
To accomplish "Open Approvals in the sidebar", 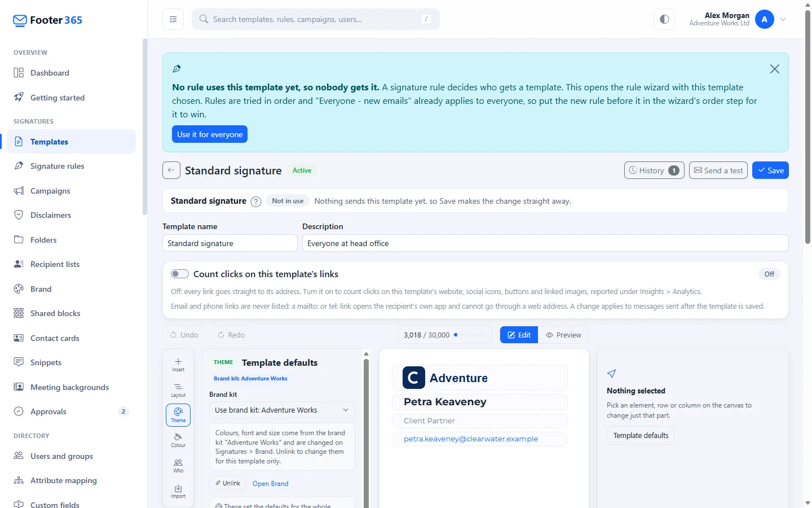I will point(71,411).
